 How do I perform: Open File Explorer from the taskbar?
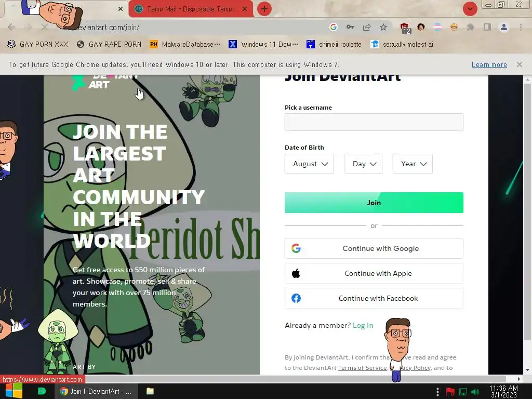[x=150, y=391]
